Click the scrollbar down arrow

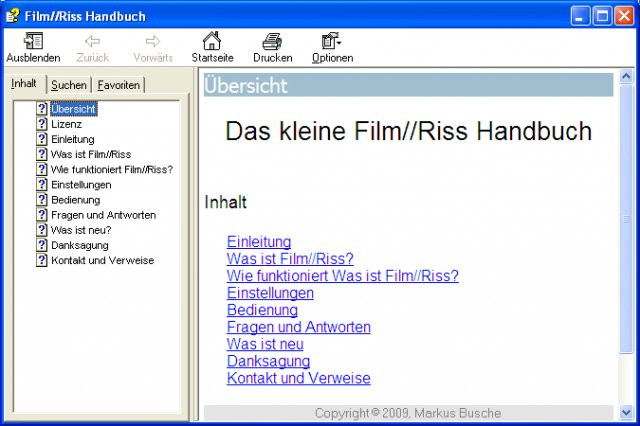click(x=626, y=412)
